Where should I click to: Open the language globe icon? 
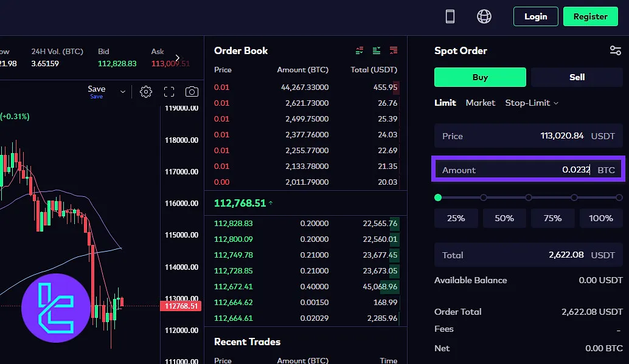[x=484, y=16]
